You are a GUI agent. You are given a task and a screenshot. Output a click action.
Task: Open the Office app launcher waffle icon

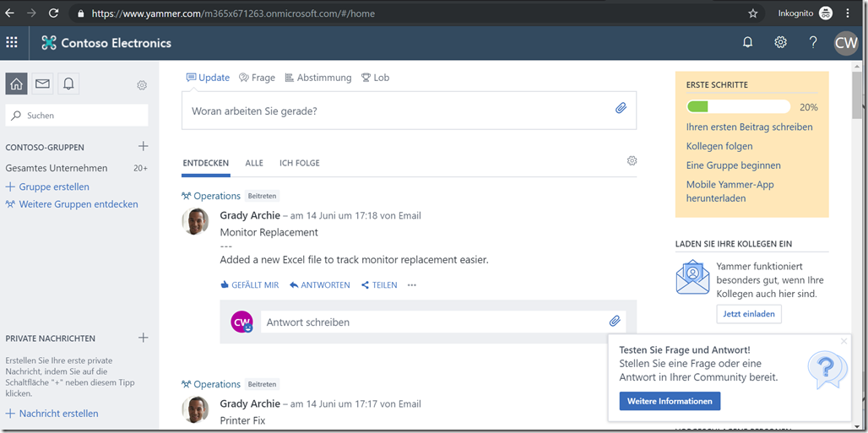[x=12, y=43]
